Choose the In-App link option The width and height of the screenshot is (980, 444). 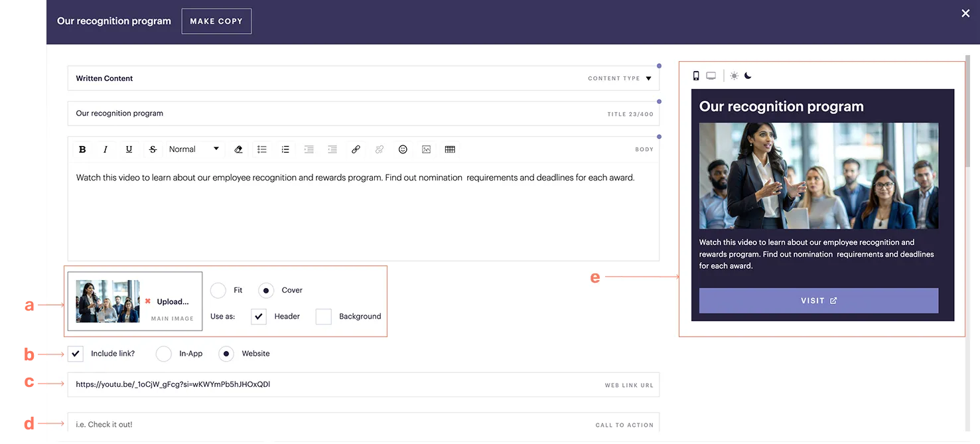[164, 354]
